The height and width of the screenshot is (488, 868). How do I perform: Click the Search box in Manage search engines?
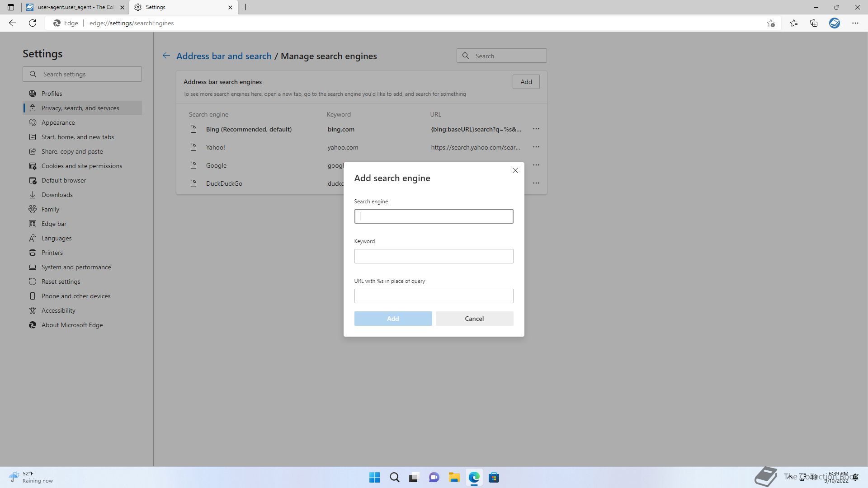(502, 56)
